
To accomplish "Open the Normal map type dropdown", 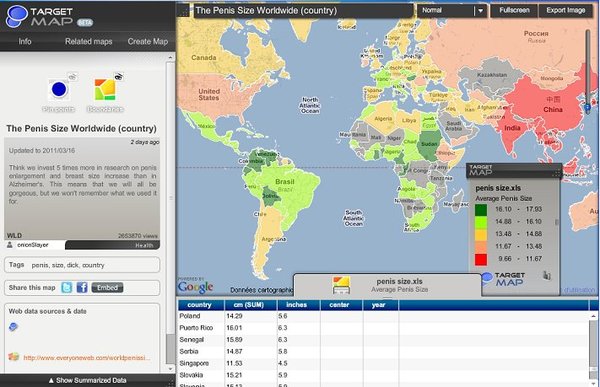I will [452, 11].
